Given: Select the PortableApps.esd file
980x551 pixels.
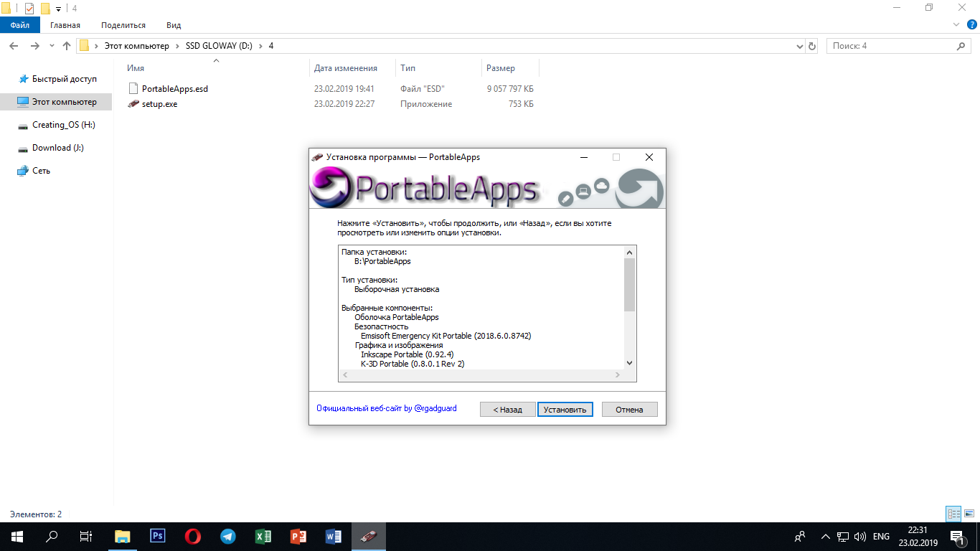Looking at the screenshot, I should coord(174,89).
